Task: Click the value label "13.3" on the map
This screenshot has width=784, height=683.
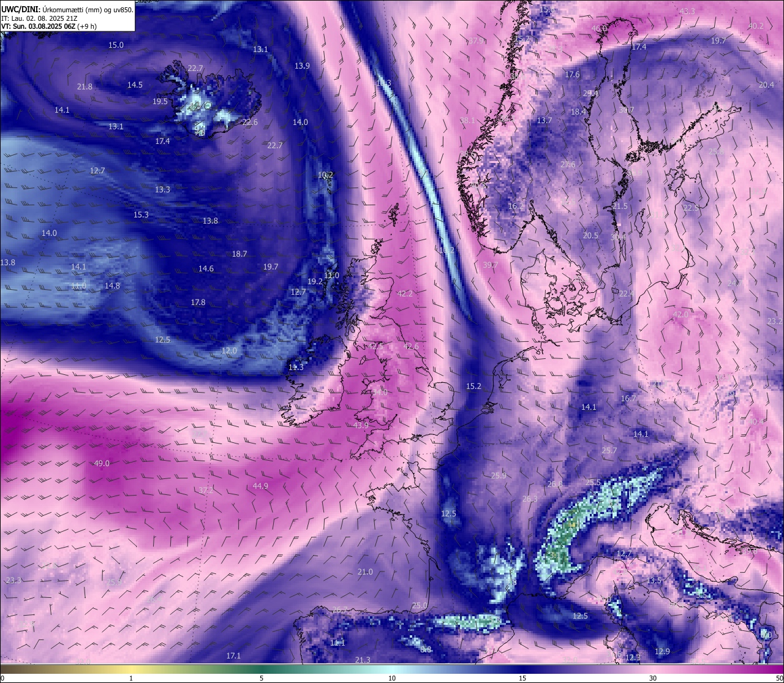Action: [162, 190]
